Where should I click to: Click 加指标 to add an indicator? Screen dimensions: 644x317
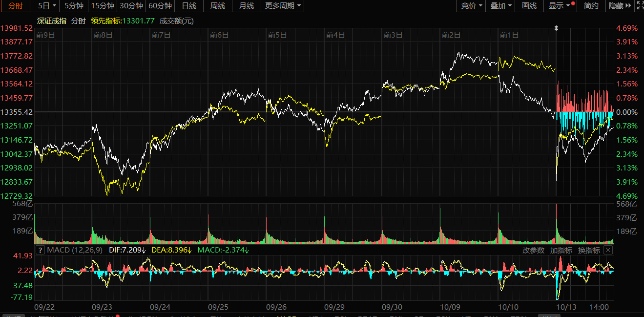pyautogui.click(x=561, y=250)
